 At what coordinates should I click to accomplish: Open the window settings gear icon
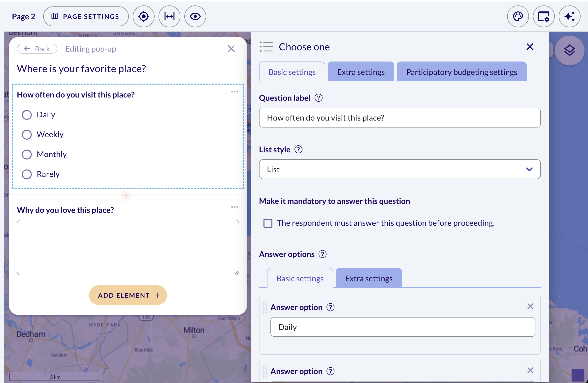(x=544, y=16)
